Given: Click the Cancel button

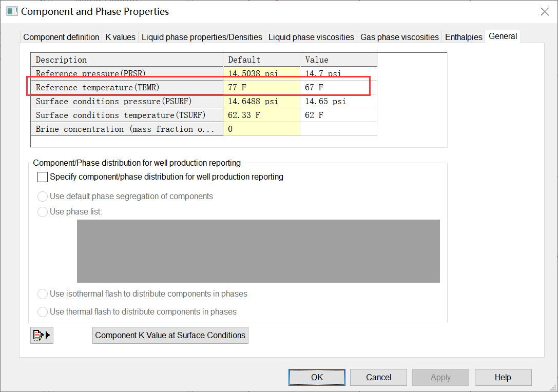Looking at the screenshot, I should pos(378,378).
